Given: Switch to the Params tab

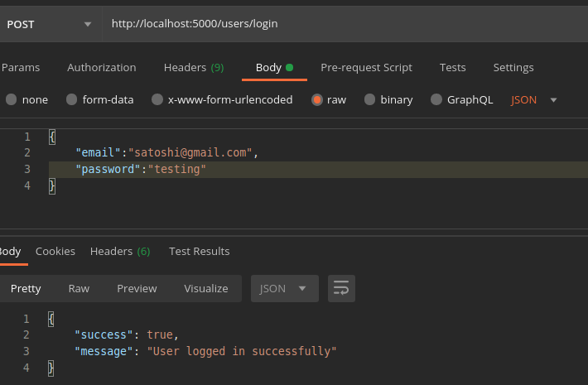Looking at the screenshot, I should pyautogui.click(x=21, y=67).
